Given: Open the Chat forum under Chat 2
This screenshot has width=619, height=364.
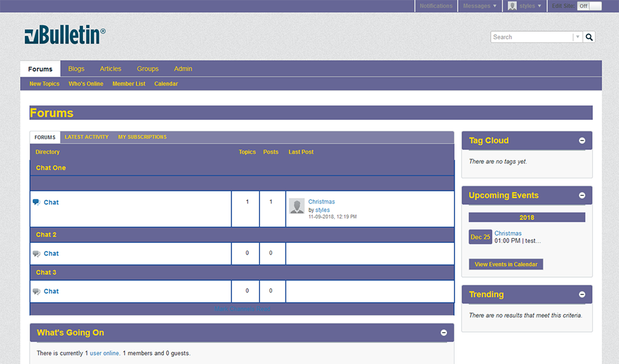Looking at the screenshot, I should (52, 254).
